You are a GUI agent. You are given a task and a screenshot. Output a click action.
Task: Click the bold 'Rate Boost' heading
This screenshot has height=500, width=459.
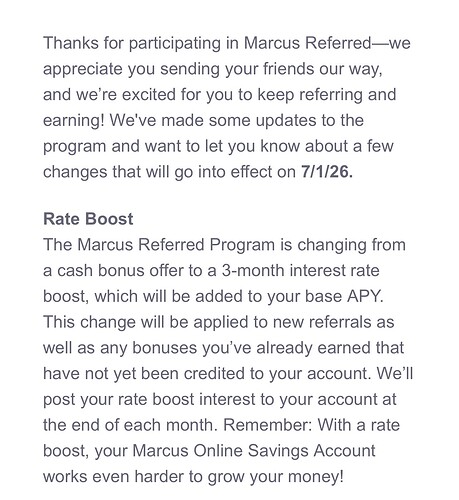(x=88, y=219)
